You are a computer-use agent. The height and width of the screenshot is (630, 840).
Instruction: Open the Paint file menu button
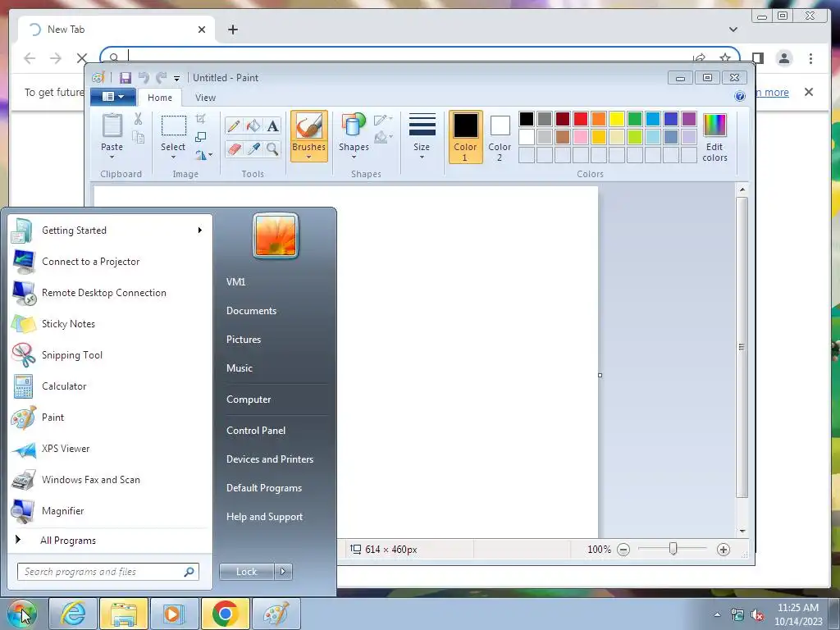pos(113,97)
